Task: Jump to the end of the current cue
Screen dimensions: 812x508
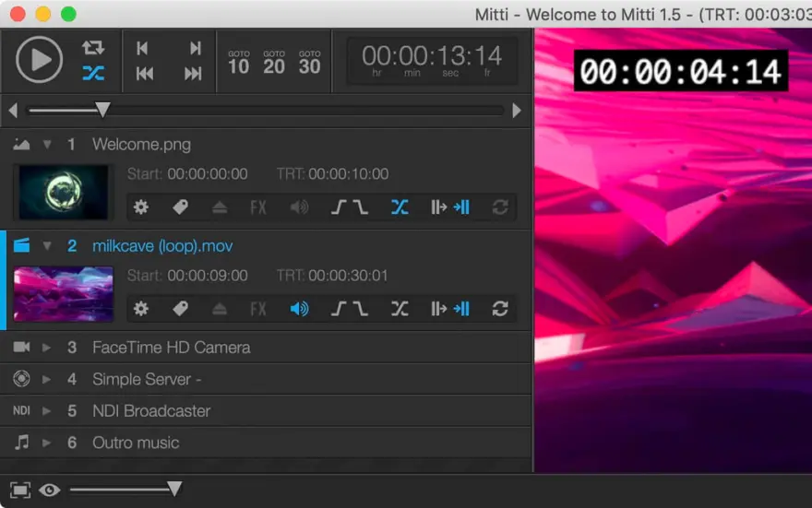Action: click(195, 48)
